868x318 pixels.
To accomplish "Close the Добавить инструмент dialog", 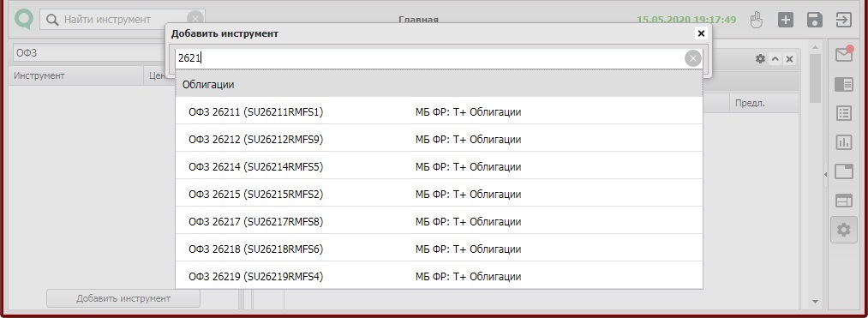I will coord(702,33).
